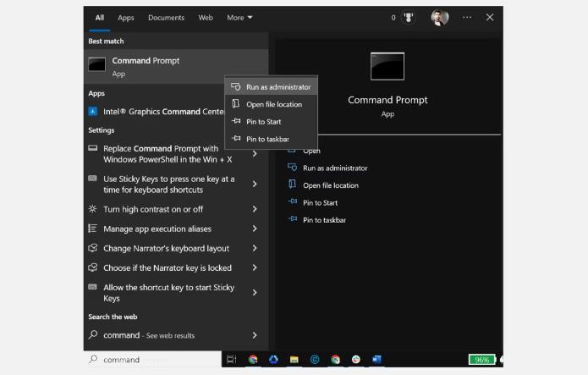Switch to the All search tab
This screenshot has height=375, width=588.
pos(99,18)
